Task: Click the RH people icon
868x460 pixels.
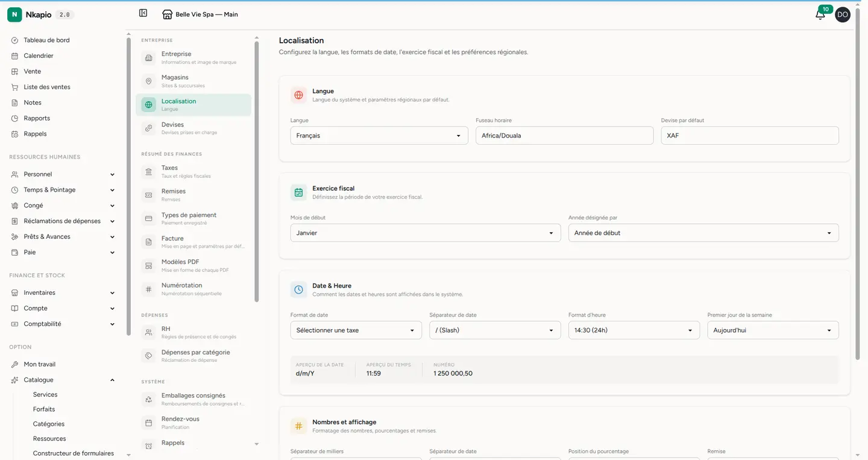Action: (x=149, y=333)
